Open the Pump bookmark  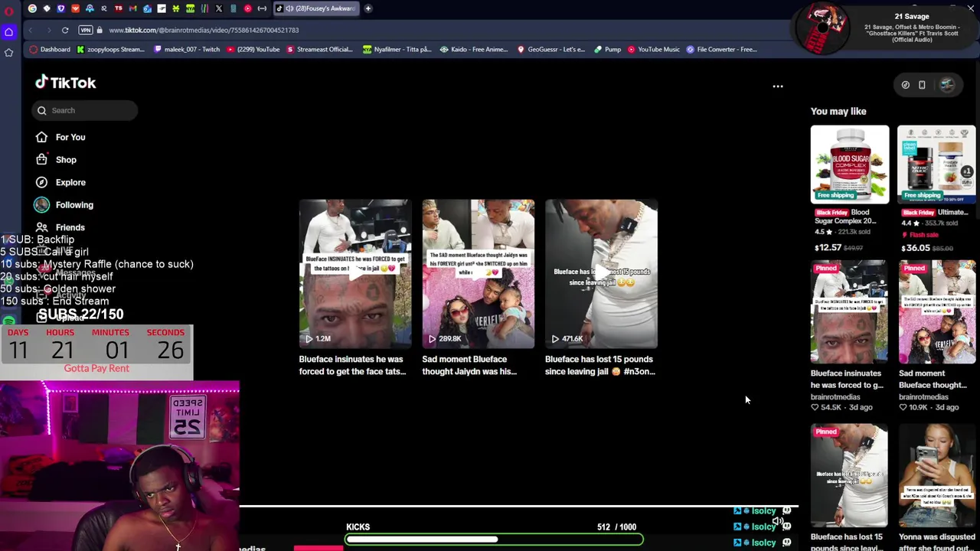tap(607, 49)
